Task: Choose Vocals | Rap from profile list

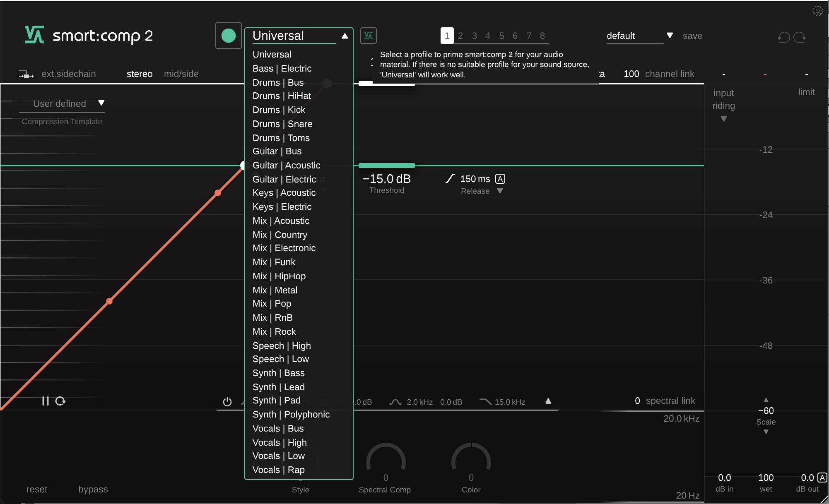Action: coord(278,470)
